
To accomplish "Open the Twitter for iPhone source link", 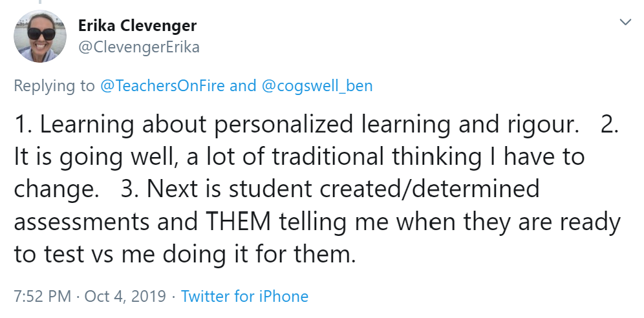I will point(244,297).
